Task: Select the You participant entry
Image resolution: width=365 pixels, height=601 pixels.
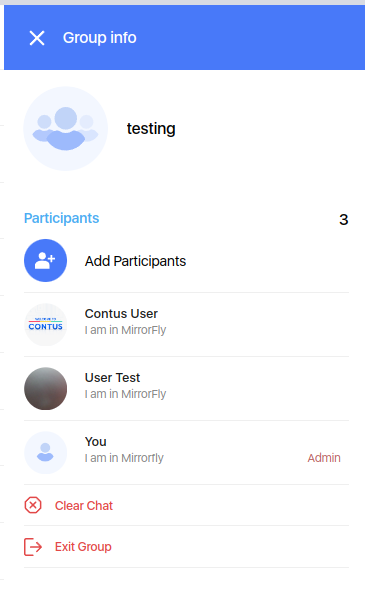Action: pos(186,453)
